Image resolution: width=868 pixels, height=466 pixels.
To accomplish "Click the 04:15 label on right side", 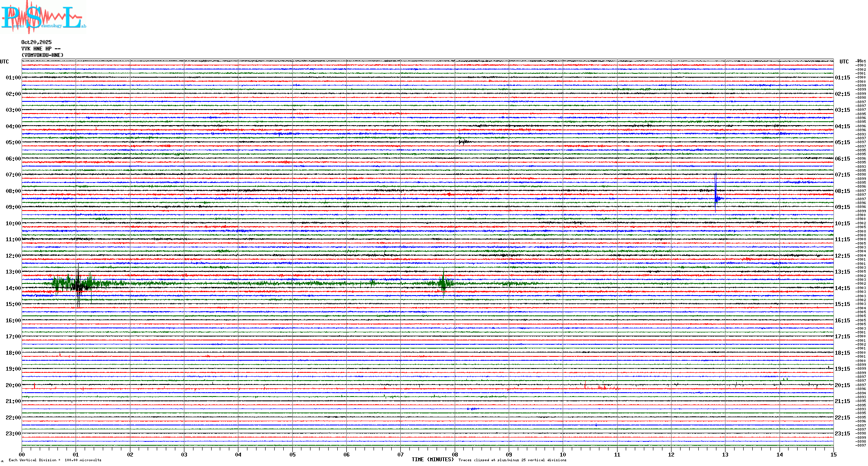I will coord(842,126).
